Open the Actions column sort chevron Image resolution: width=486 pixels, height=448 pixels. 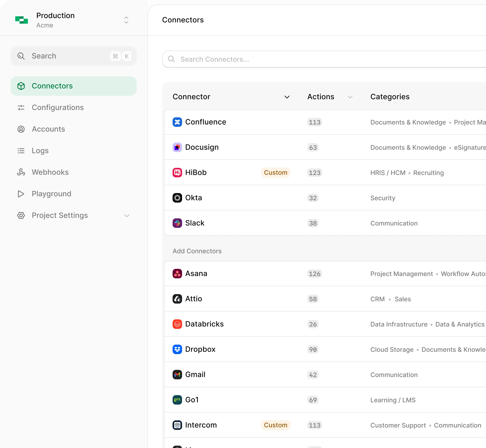pyautogui.click(x=350, y=97)
